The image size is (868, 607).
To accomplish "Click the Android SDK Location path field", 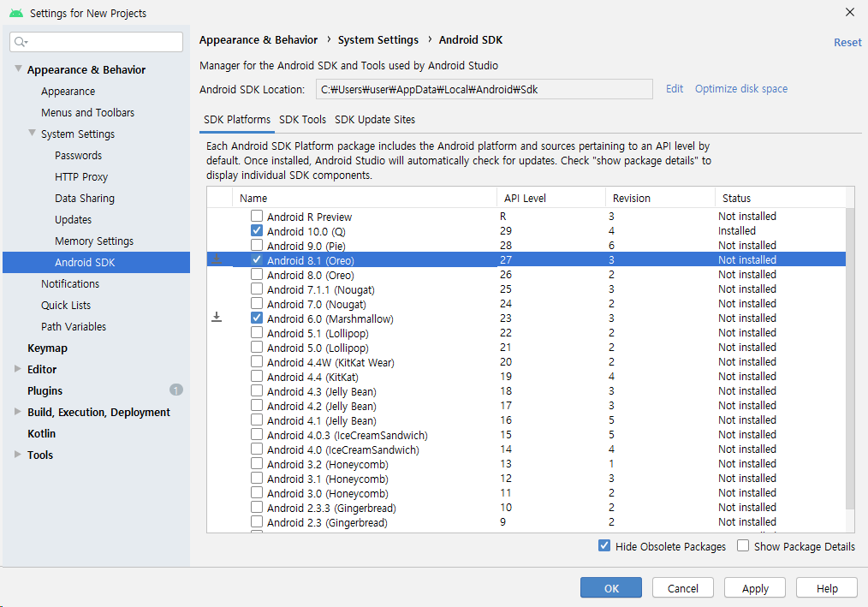I will pyautogui.click(x=484, y=89).
